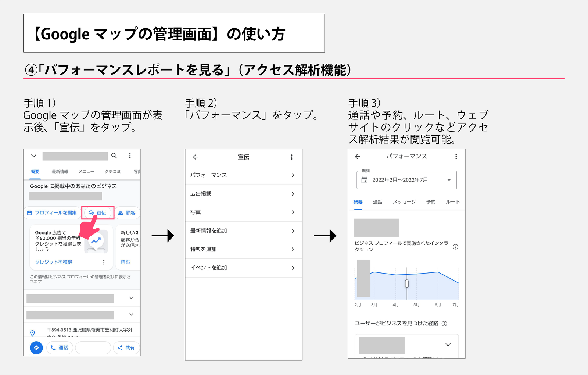This screenshot has height=375, width=588.
Task: Open the 写真 row
Action: [x=244, y=212]
